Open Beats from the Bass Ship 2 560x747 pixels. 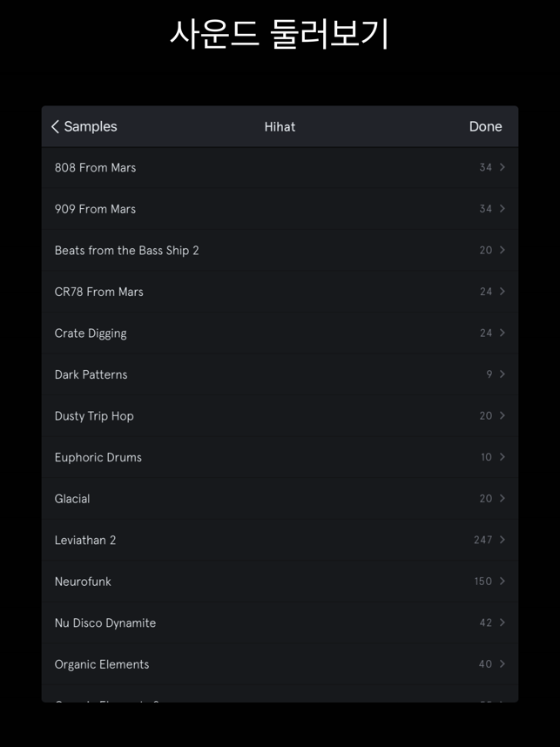[280, 250]
